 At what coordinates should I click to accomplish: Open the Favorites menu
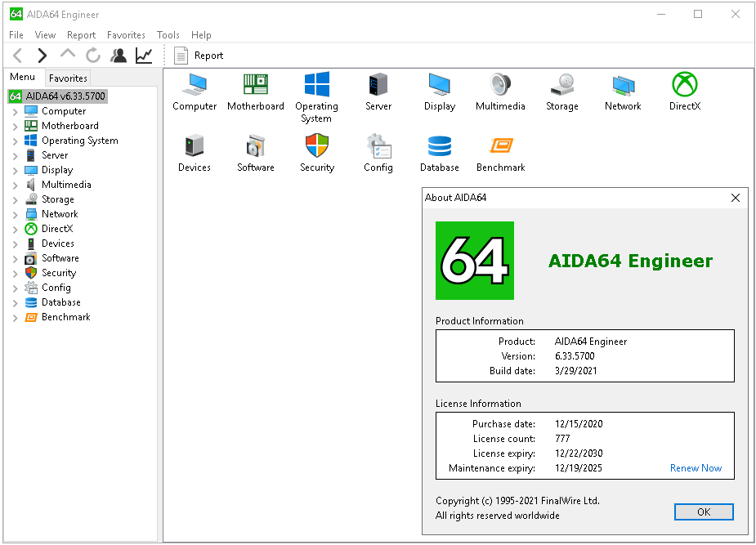point(126,35)
